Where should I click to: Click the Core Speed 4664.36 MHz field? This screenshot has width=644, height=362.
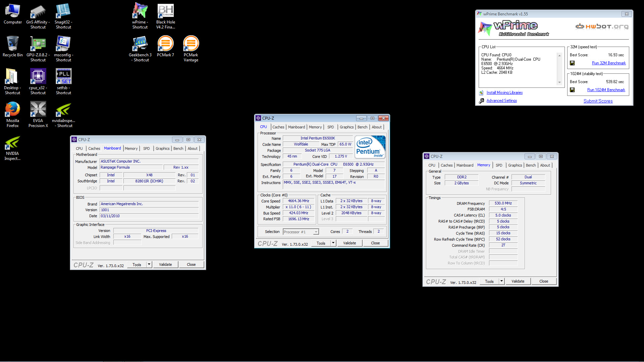click(299, 201)
